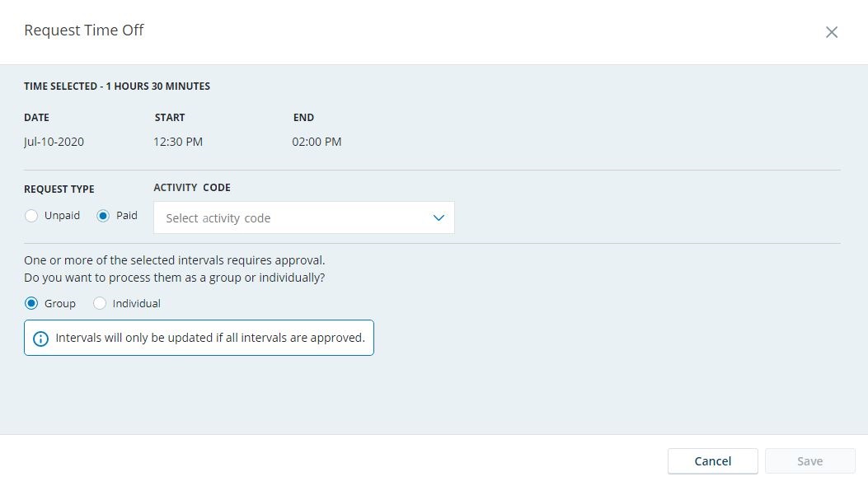Switch to Individual processing option

point(100,303)
